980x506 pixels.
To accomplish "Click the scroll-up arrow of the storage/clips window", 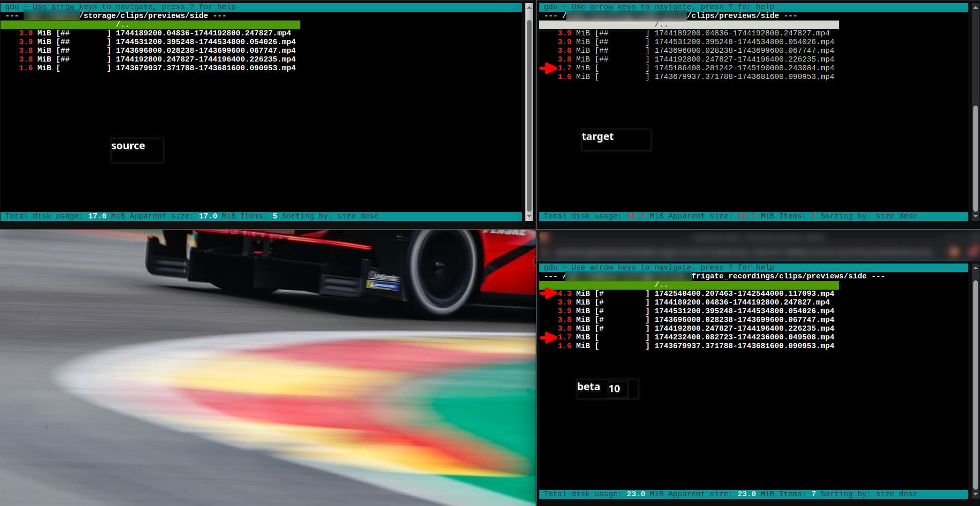I will tap(529, 7).
